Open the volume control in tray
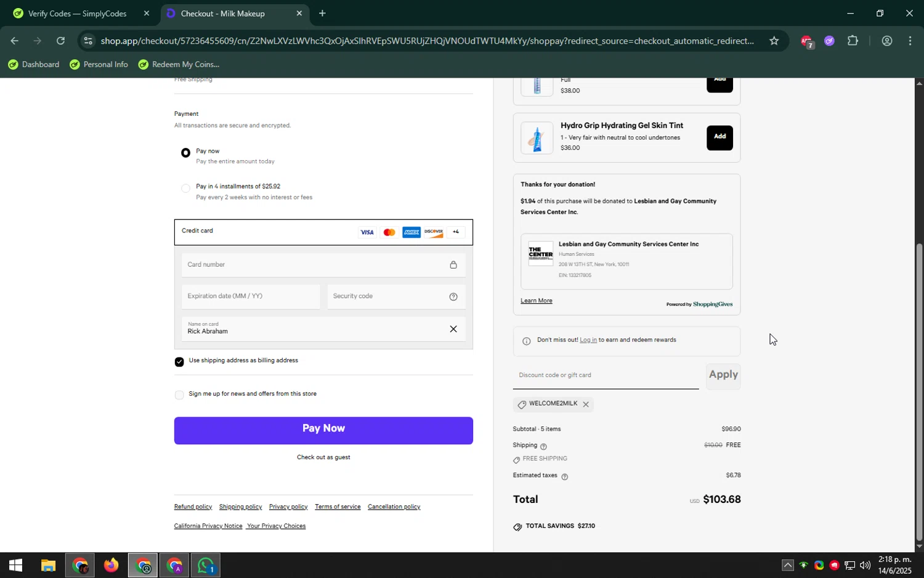 point(865,565)
